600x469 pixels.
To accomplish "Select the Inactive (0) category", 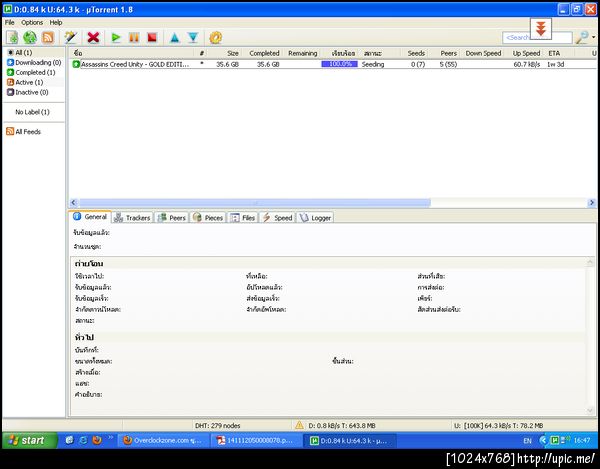I will click(x=28, y=92).
